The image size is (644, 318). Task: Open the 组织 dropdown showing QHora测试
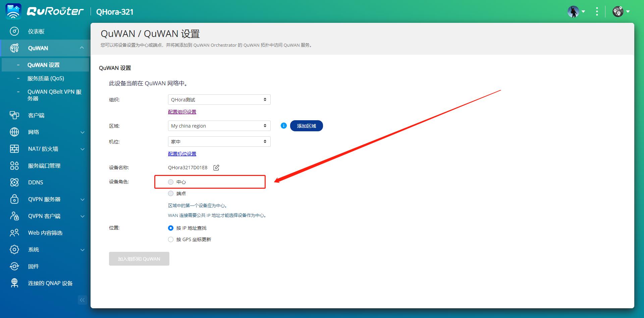pyautogui.click(x=219, y=99)
